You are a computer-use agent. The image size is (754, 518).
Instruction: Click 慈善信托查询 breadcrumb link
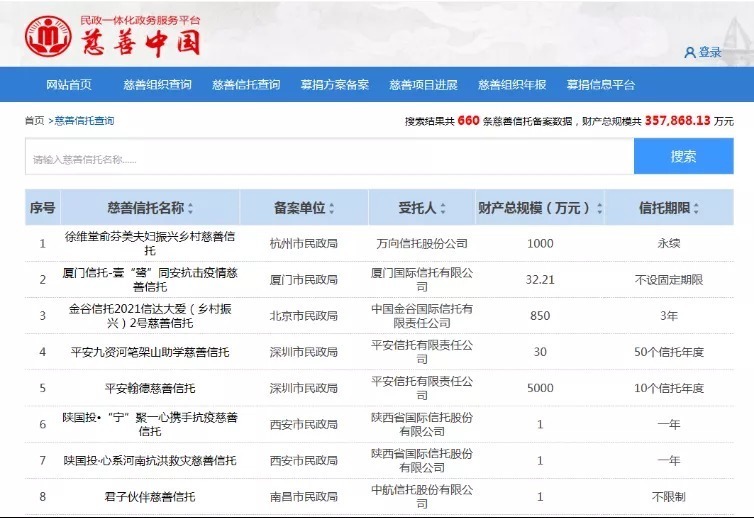click(85, 121)
